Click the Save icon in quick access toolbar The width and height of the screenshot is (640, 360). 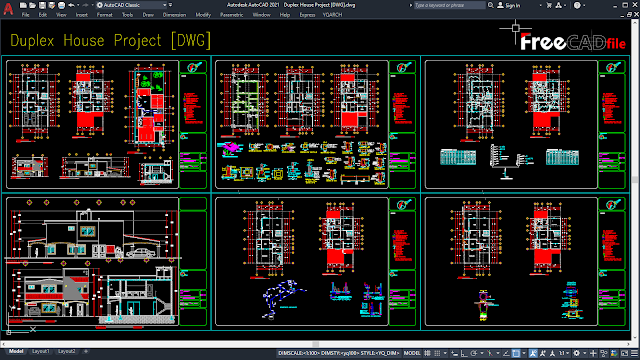[42, 5]
